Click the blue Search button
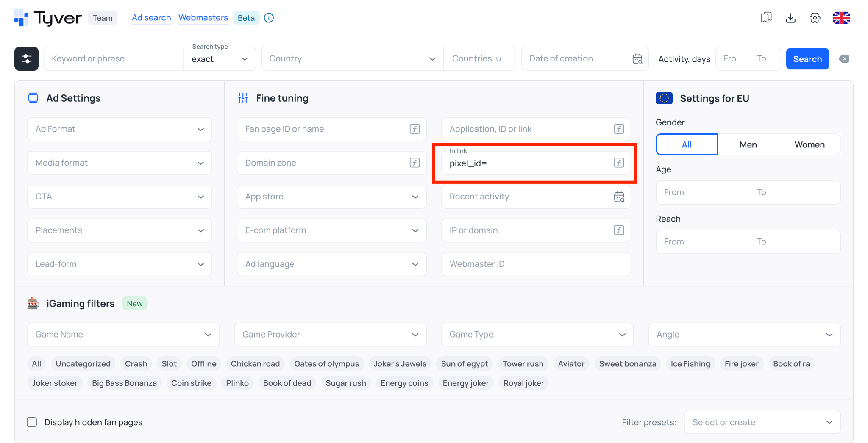 pos(807,59)
